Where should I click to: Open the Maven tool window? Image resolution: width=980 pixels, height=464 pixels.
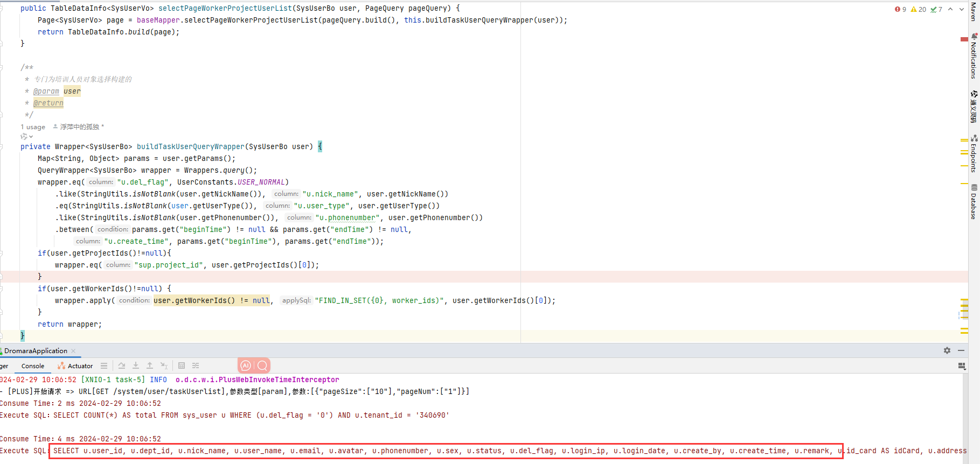973,12
